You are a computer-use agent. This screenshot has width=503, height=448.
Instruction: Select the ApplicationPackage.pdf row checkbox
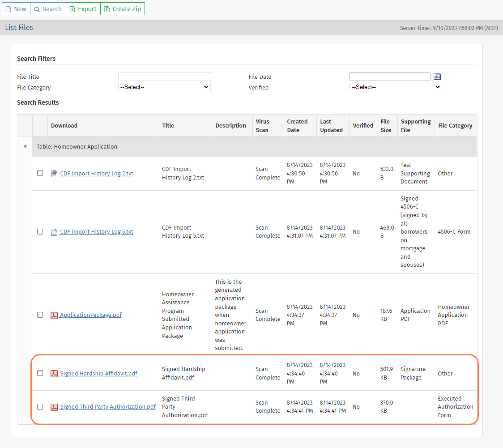pyautogui.click(x=40, y=315)
